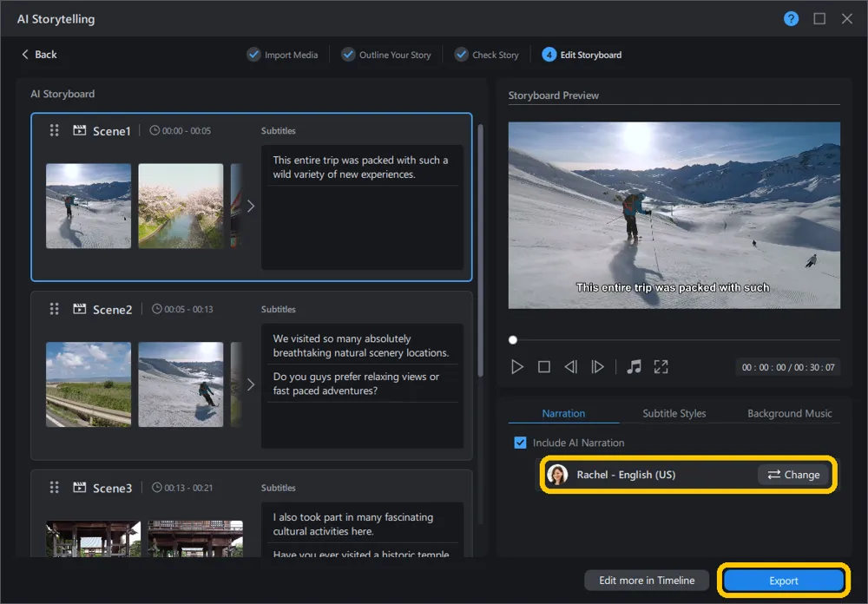868x604 pixels.
Task: Show more Scene2 clips with arrow
Action: (x=251, y=384)
